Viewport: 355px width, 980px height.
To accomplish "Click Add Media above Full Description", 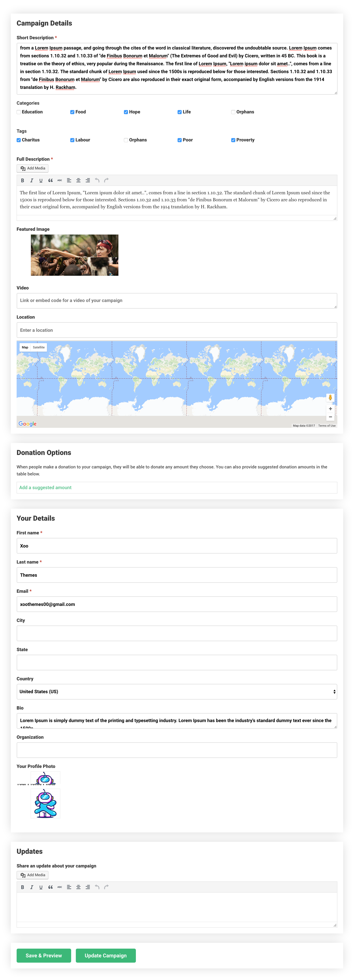I will pyautogui.click(x=33, y=168).
